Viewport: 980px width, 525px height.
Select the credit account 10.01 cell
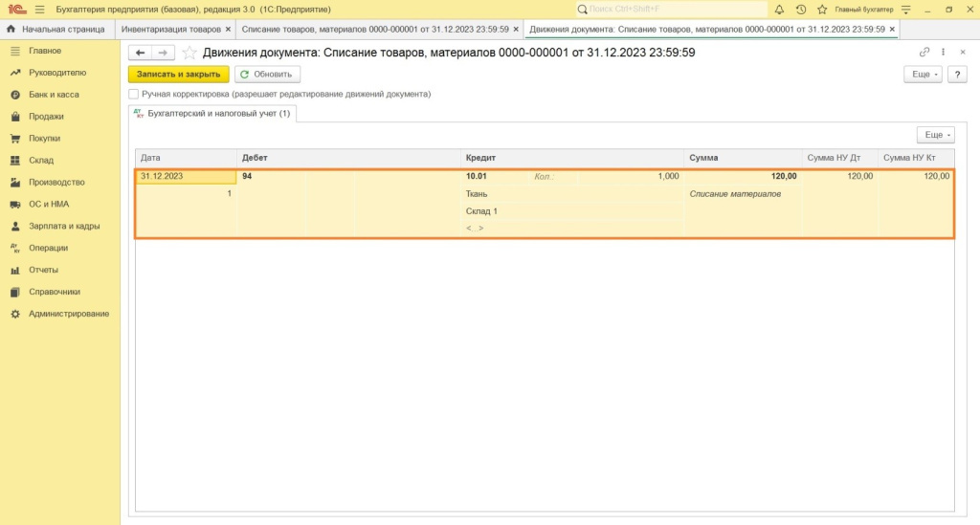click(x=495, y=177)
